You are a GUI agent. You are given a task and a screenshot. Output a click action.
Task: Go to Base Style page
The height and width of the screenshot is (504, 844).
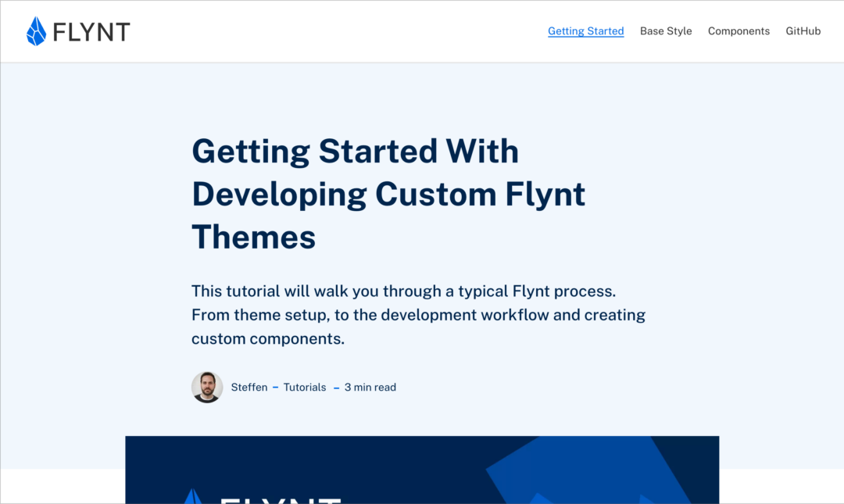[x=666, y=31]
